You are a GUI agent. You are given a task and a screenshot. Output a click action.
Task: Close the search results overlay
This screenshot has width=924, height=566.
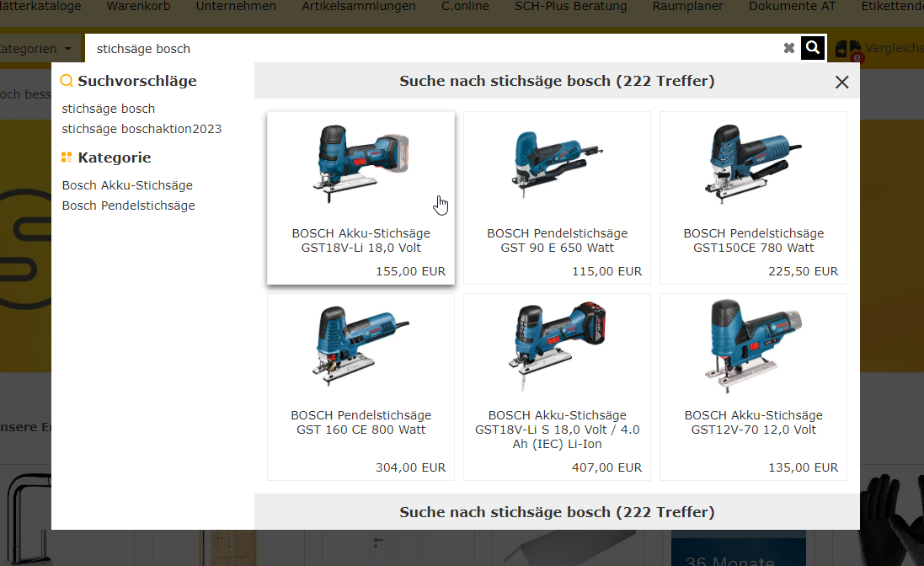coord(842,83)
